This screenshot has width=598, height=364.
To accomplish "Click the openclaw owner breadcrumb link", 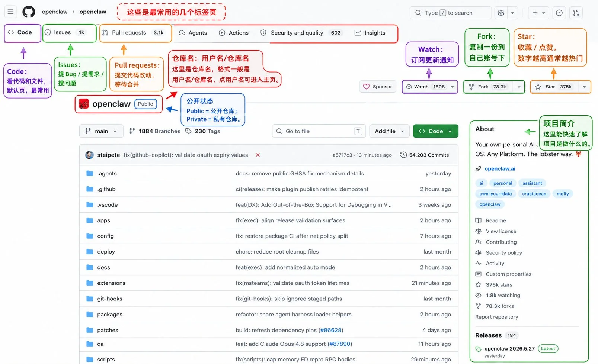I will [55, 12].
